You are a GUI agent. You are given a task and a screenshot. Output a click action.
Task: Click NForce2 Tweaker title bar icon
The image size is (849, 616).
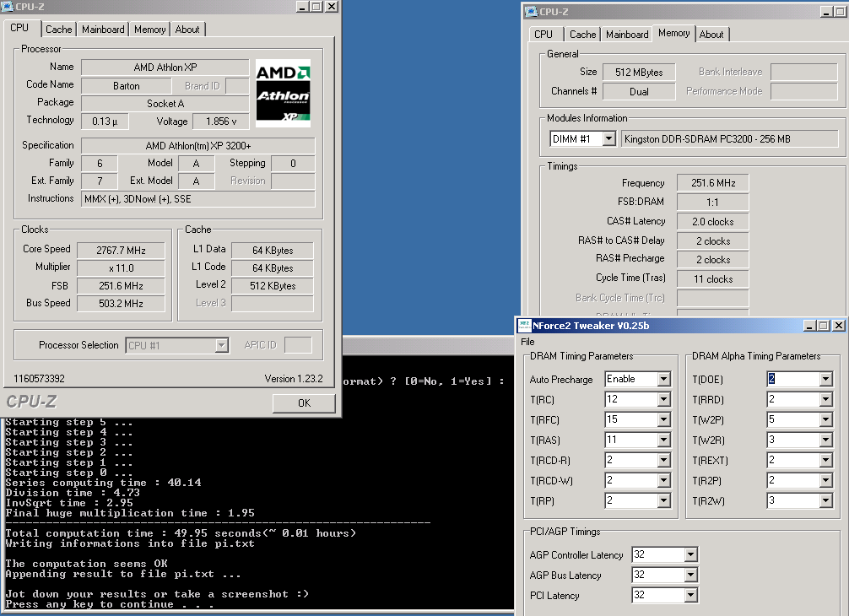point(525,326)
